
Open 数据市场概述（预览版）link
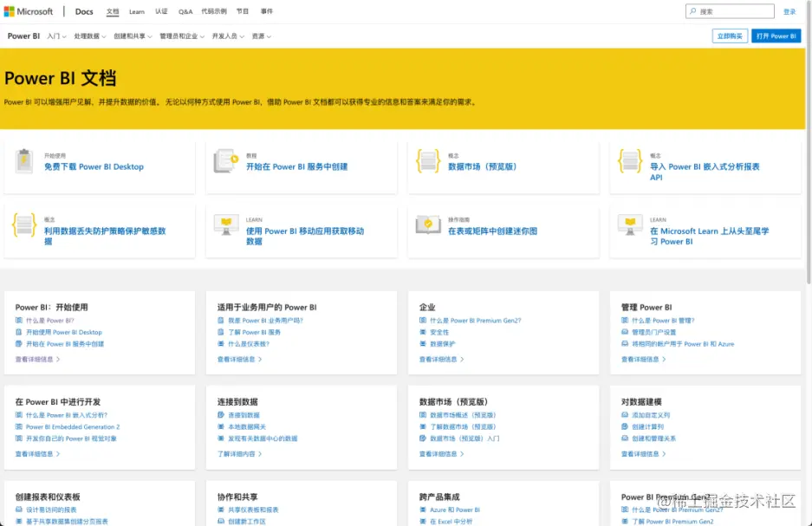463,415
